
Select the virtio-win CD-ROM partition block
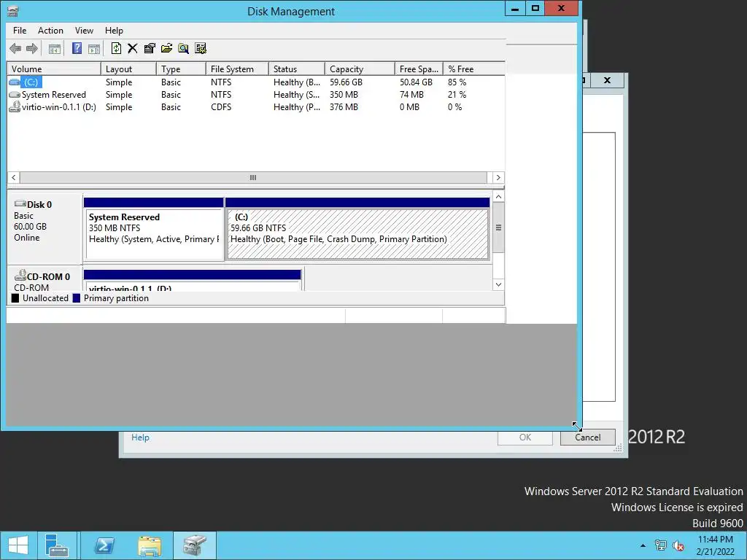[193, 281]
